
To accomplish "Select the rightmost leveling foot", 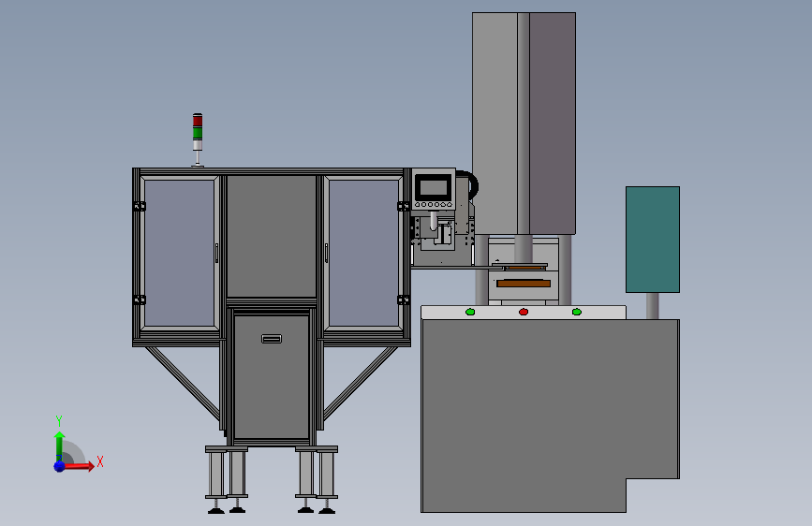I will [327, 505].
